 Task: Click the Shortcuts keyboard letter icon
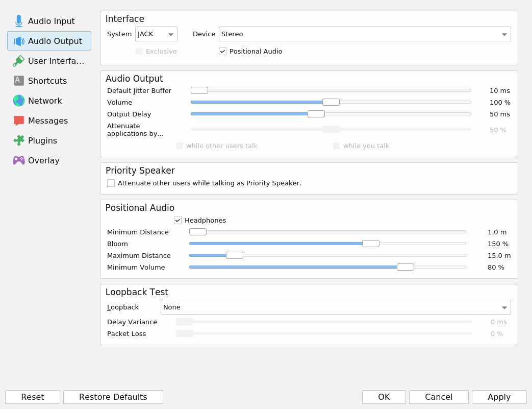(19, 81)
